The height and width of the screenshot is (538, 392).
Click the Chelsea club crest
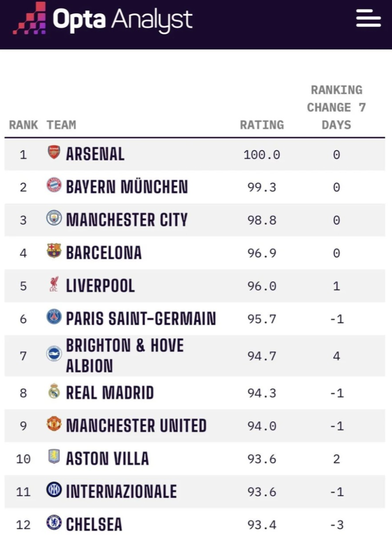click(54, 523)
